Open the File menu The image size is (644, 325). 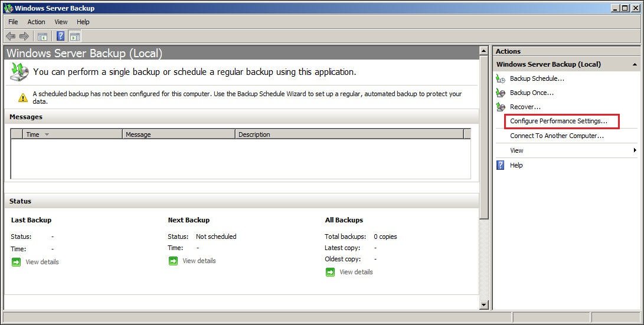(x=13, y=22)
